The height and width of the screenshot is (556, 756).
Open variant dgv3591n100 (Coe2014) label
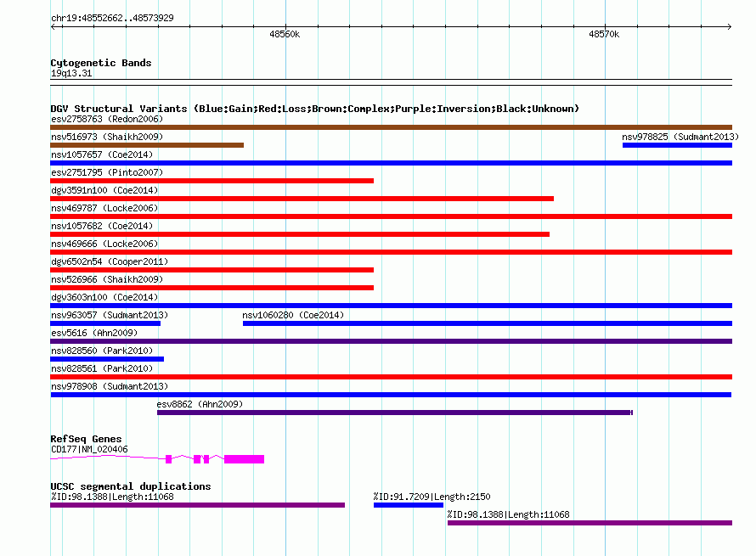pyautogui.click(x=104, y=190)
